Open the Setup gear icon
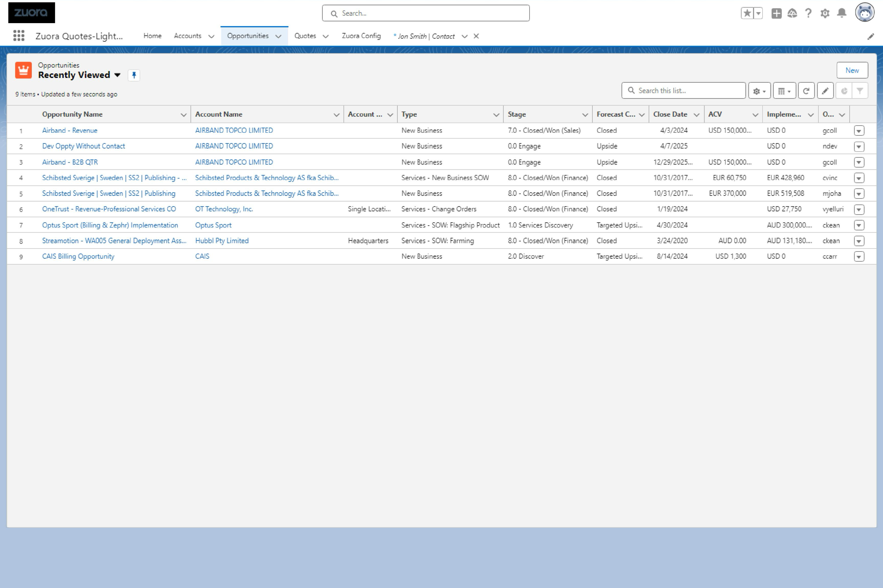The width and height of the screenshot is (883, 588). pos(824,13)
